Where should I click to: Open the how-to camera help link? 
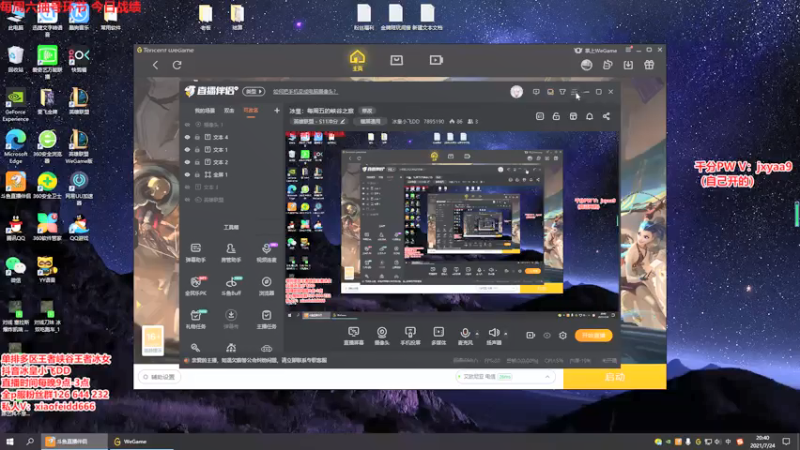pos(305,92)
